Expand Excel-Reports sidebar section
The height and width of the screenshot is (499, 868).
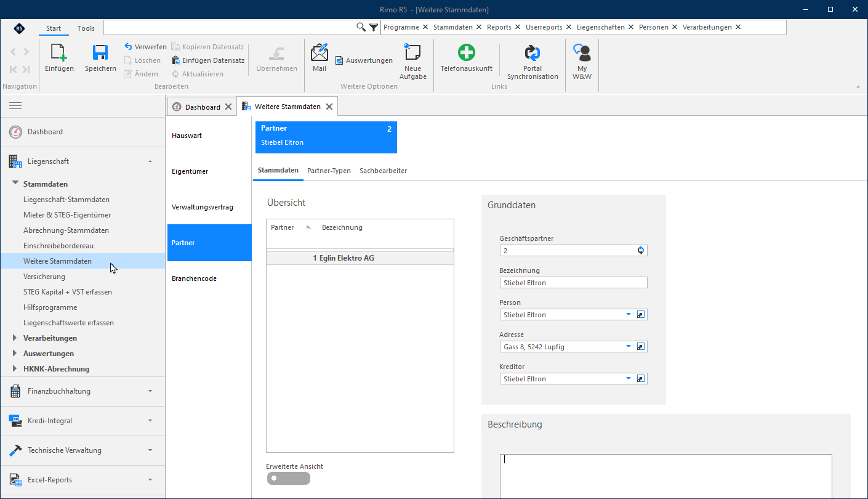[x=150, y=480]
